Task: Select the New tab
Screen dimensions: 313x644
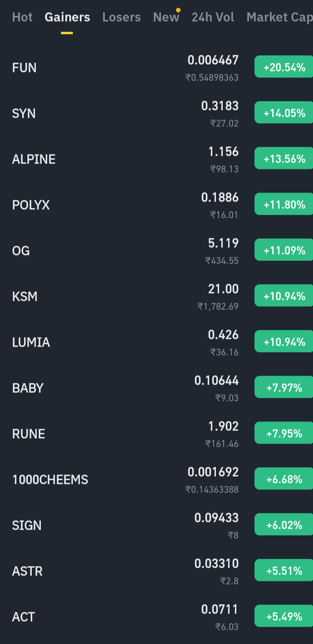Action: tap(166, 17)
